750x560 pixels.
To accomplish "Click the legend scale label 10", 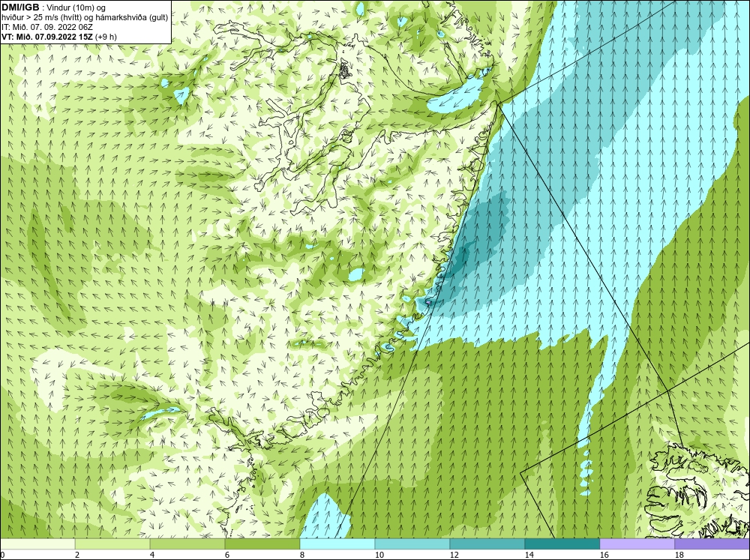I will [379, 555].
